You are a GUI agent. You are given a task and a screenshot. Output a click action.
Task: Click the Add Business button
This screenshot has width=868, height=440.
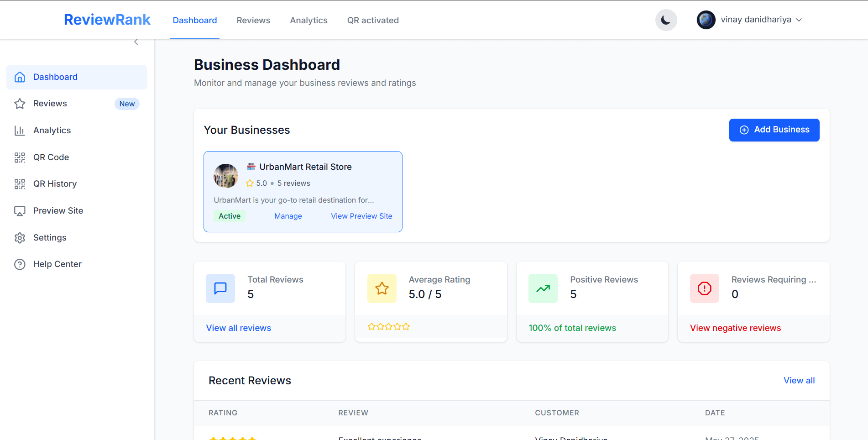tap(774, 130)
